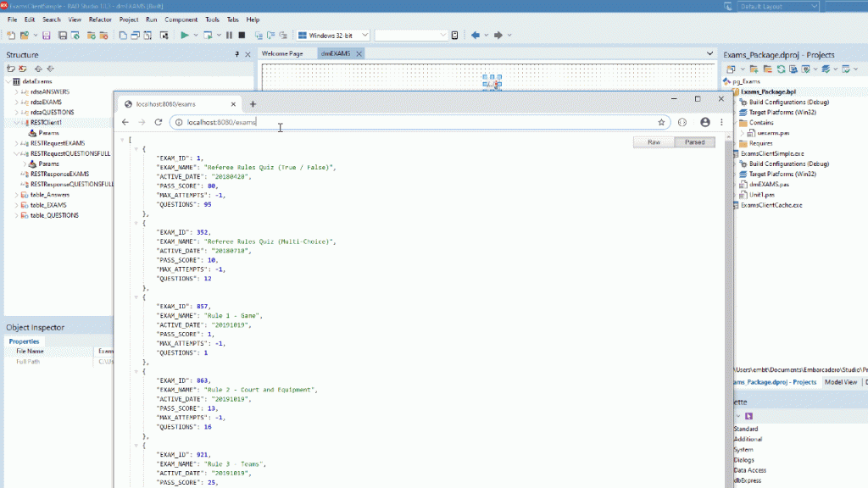The height and width of the screenshot is (488, 868).
Task: Select RESTClient1 in the Structure tree
Action: 46,123
